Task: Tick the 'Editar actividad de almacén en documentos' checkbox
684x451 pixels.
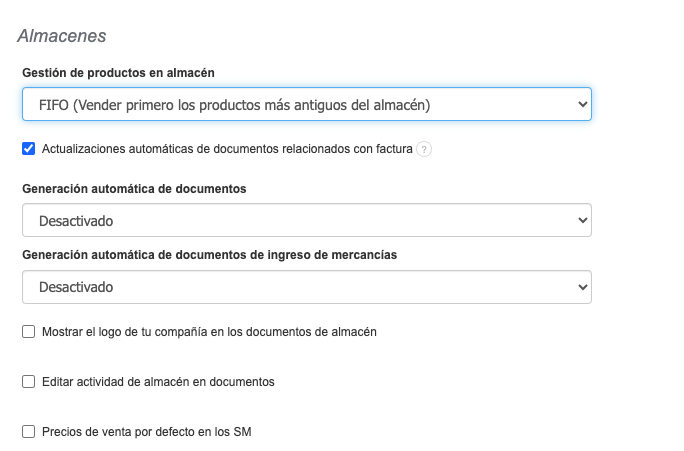Action: [x=29, y=382]
